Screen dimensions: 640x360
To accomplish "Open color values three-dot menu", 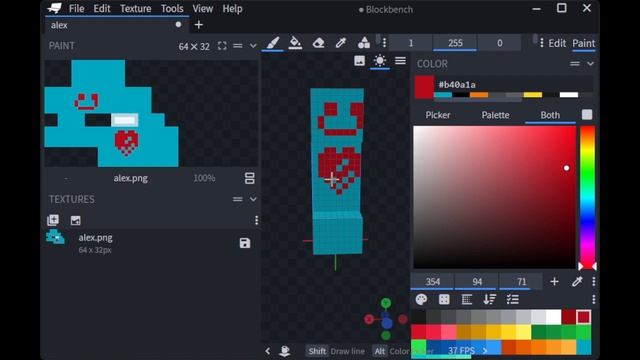I will pyautogui.click(x=593, y=281).
